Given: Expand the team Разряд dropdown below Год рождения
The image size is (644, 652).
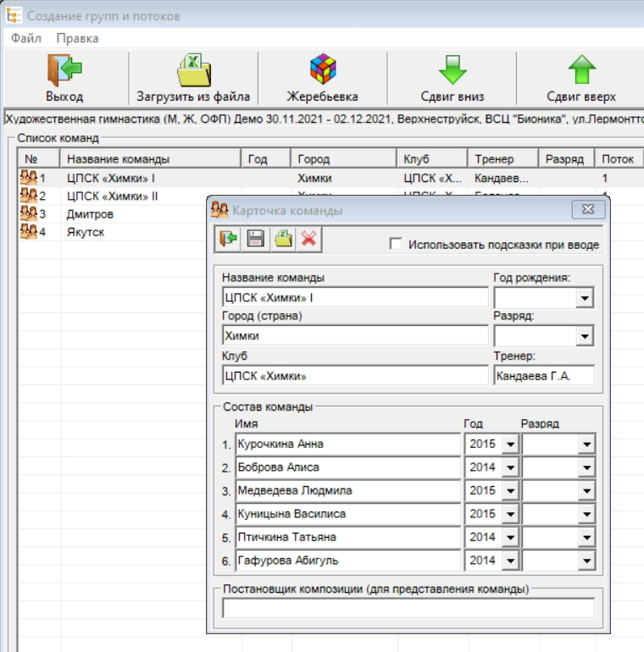Looking at the screenshot, I should point(584,336).
